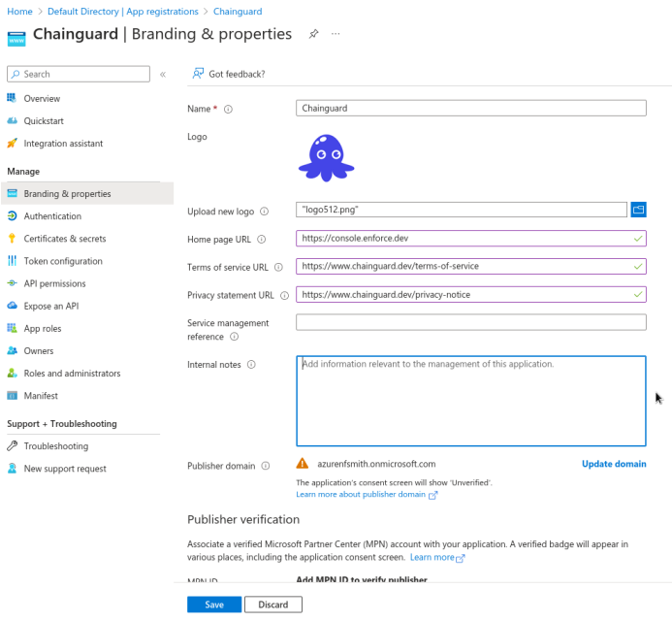
Task: Click the Privacy statement URL info icon
Action: click(284, 296)
